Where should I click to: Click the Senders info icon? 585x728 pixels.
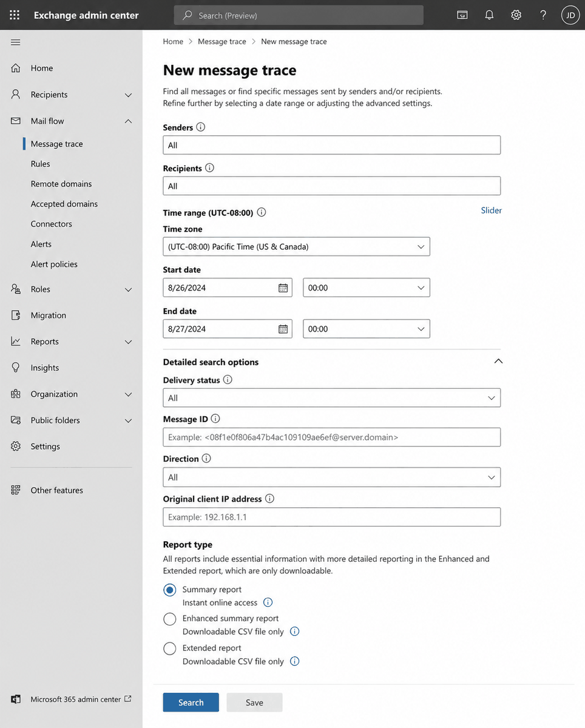pyautogui.click(x=201, y=127)
